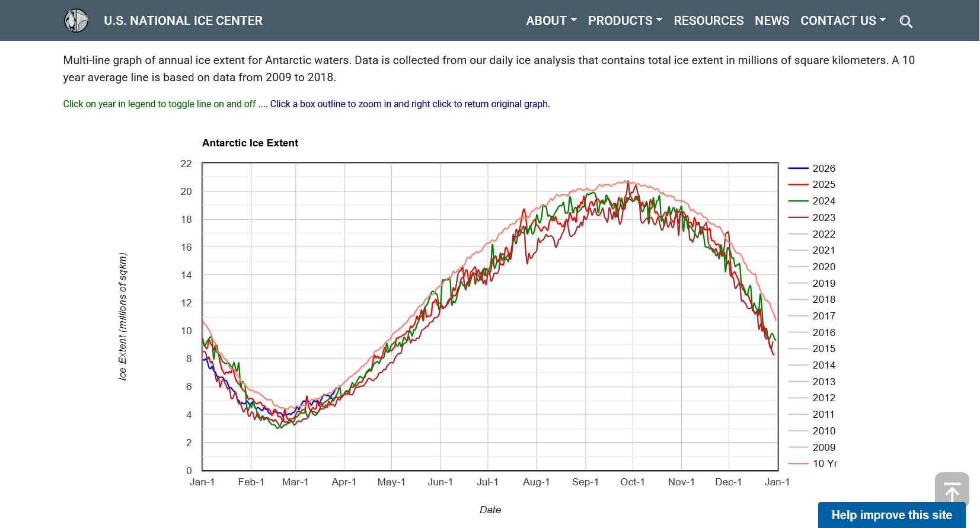Enable the 2009 line in legend
Image resolution: width=980 pixels, height=528 pixels.
pos(823,447)
